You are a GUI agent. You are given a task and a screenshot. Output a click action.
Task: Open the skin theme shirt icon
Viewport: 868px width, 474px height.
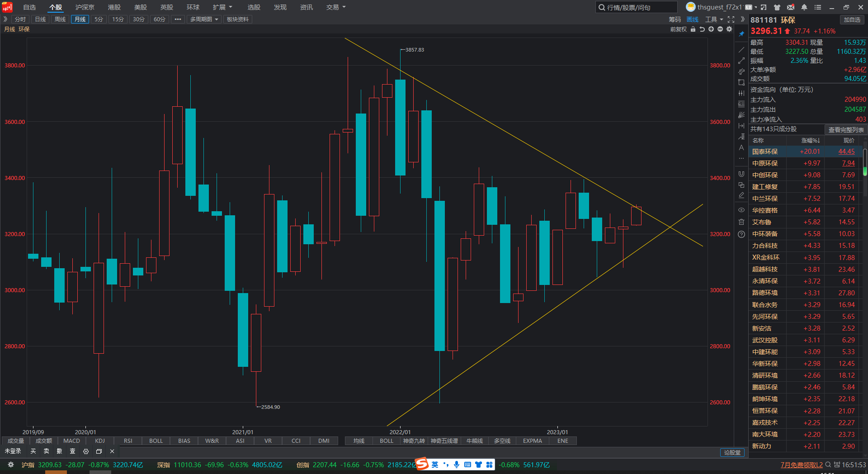[x=777, y=7]
